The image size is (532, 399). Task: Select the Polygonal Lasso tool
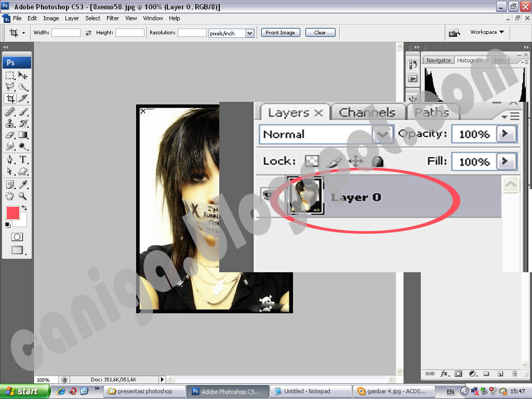point(10,87)
